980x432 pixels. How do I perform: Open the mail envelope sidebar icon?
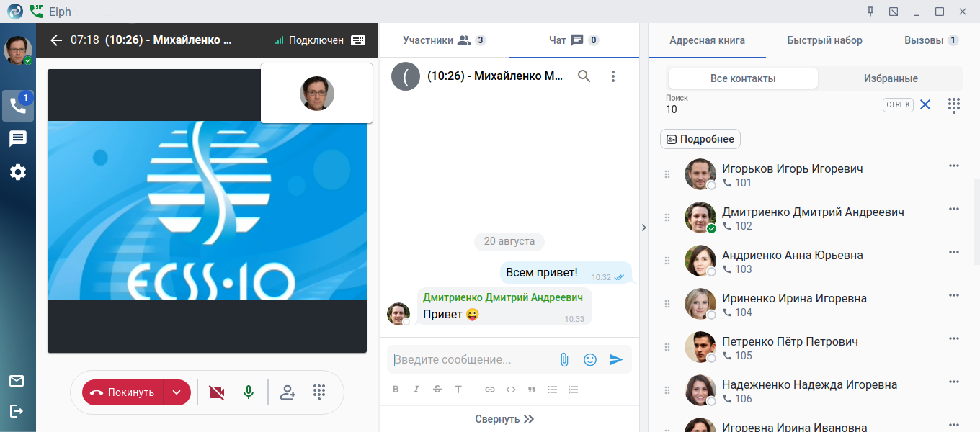click(x=17, y=381)
